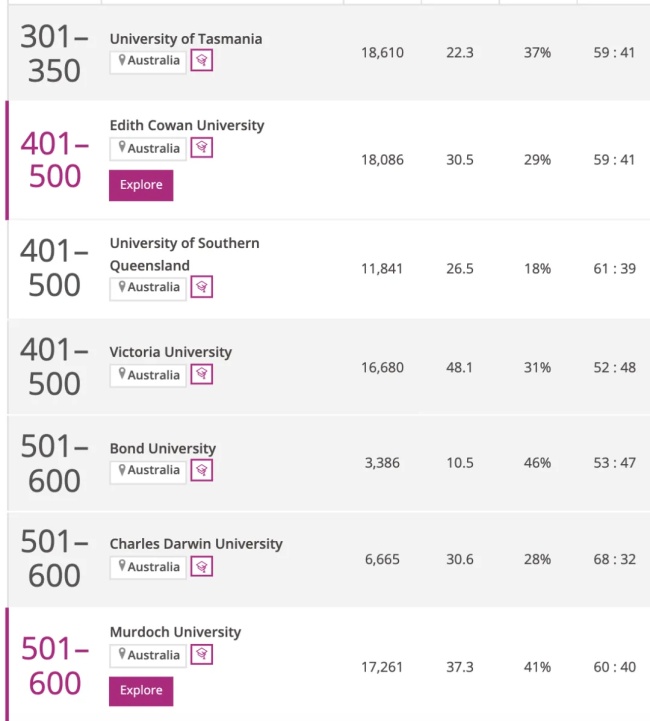650x721 pixels.
Task: Open Bond University link
Action: (163, 449)
